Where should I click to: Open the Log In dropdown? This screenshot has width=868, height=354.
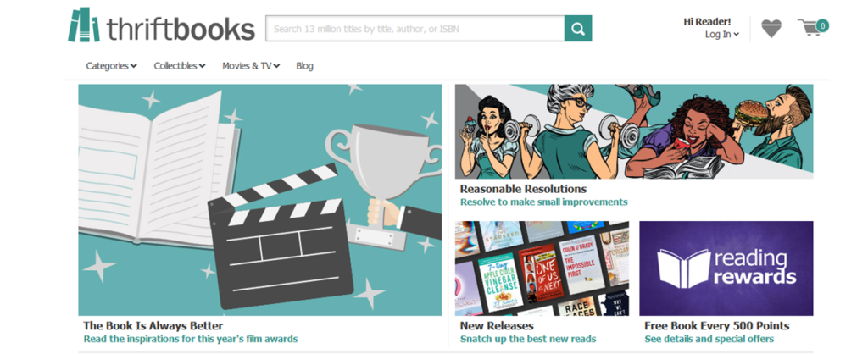tap(721, 35)
